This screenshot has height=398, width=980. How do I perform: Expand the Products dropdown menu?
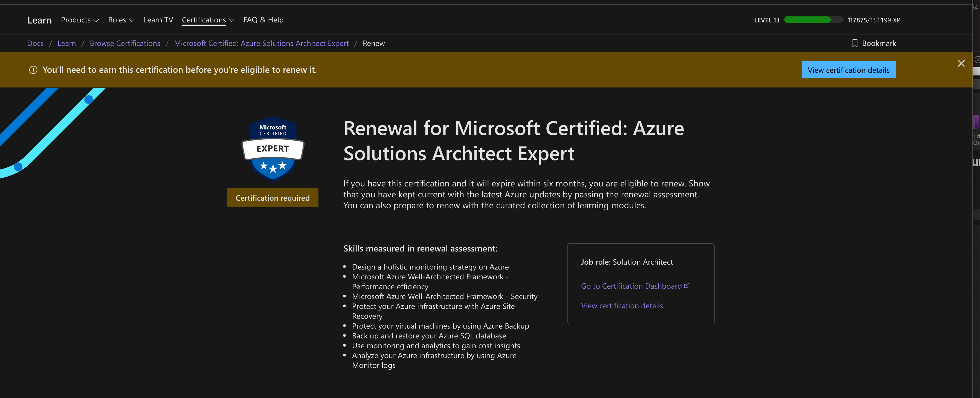coord(80,20)
